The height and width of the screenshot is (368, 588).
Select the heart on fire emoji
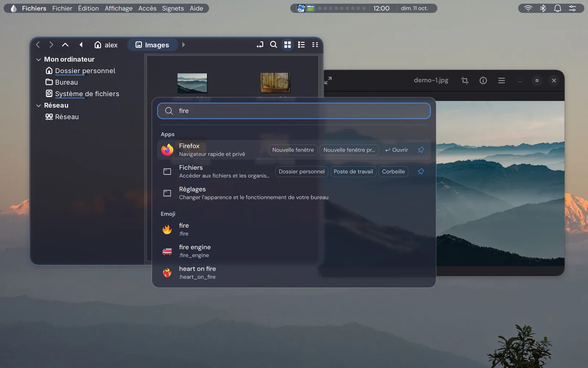pyautogui.click(x=294, y=273)
